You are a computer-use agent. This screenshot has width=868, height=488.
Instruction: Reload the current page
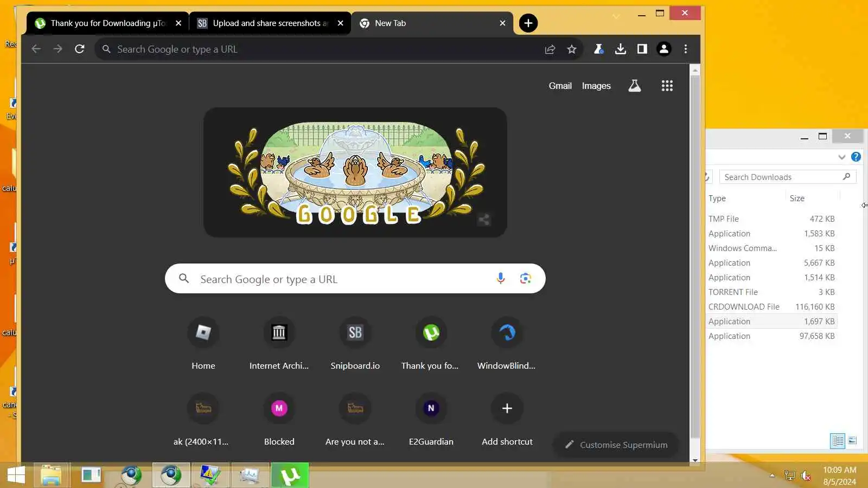tap(80, 49)
